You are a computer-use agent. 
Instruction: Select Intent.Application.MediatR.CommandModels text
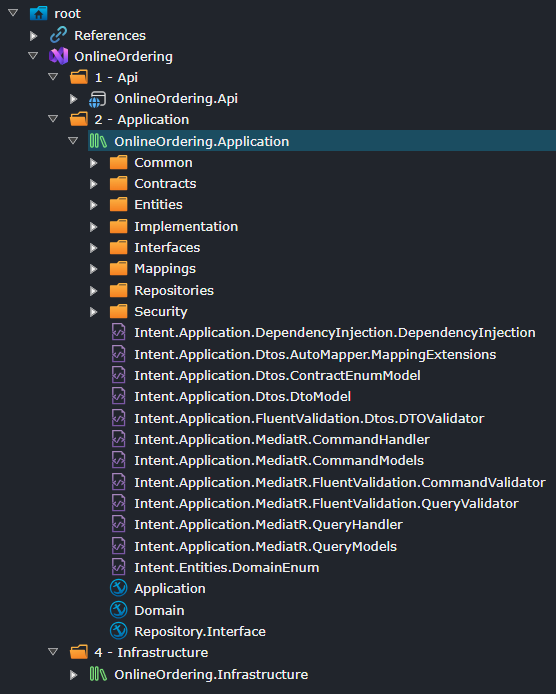tap(279, 460)
